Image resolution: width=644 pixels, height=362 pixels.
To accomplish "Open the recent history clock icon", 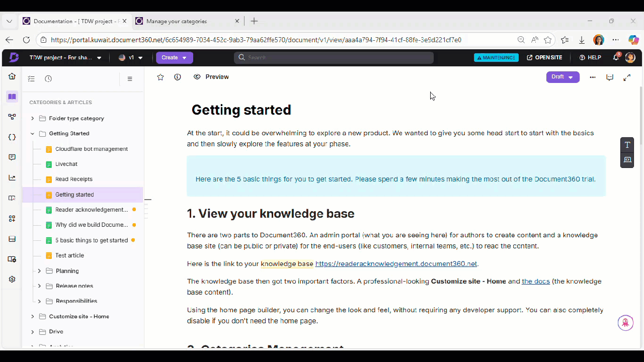I will 48,78.
